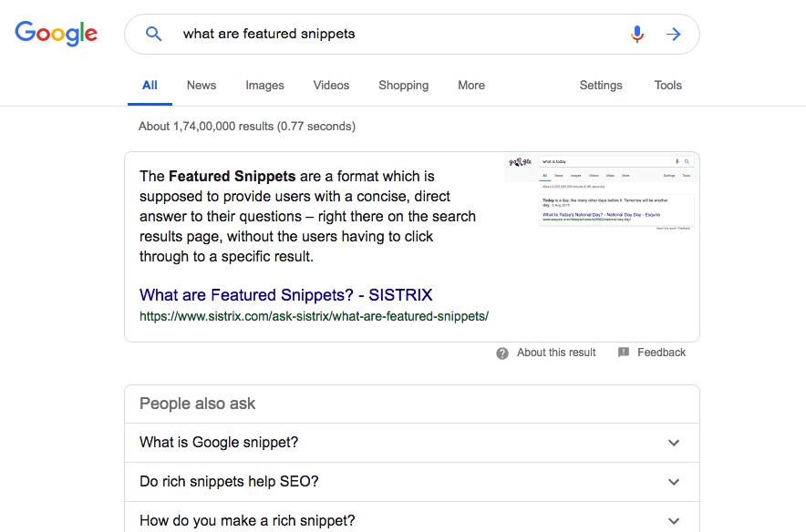Submit search with the blue arrow
This screenshot has width=806, height=532.
point(674,34)
